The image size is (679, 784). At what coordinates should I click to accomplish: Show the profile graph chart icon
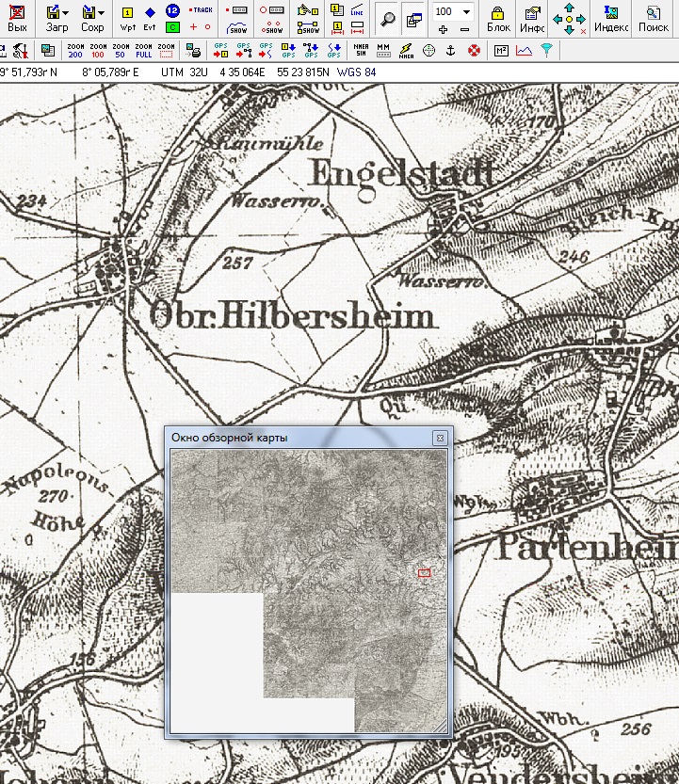click(x=524, y=50)
